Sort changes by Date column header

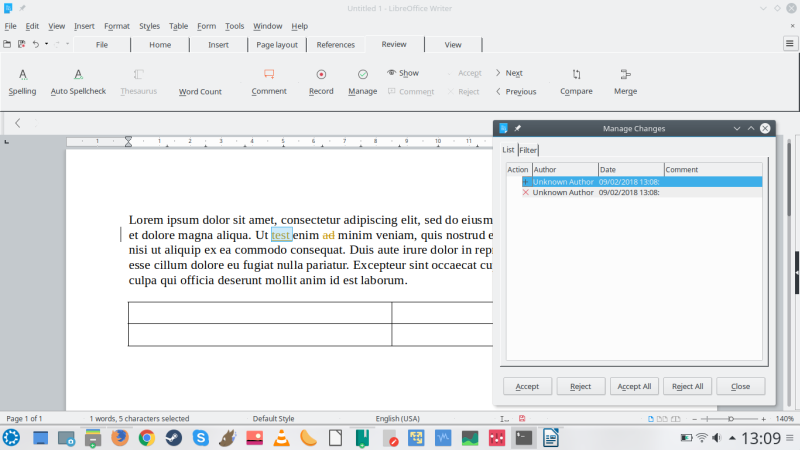[630, 170]
